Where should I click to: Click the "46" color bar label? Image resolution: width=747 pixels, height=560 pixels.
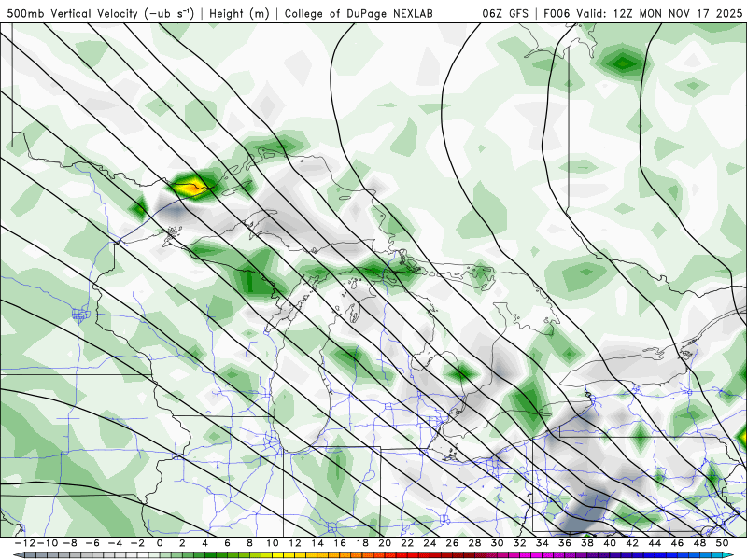(677, 543)
